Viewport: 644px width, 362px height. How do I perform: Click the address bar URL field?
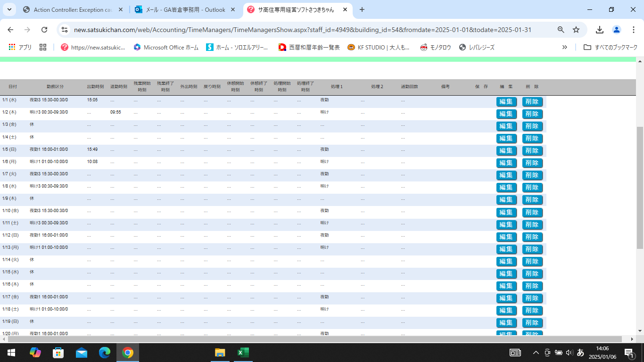[302, 30]
